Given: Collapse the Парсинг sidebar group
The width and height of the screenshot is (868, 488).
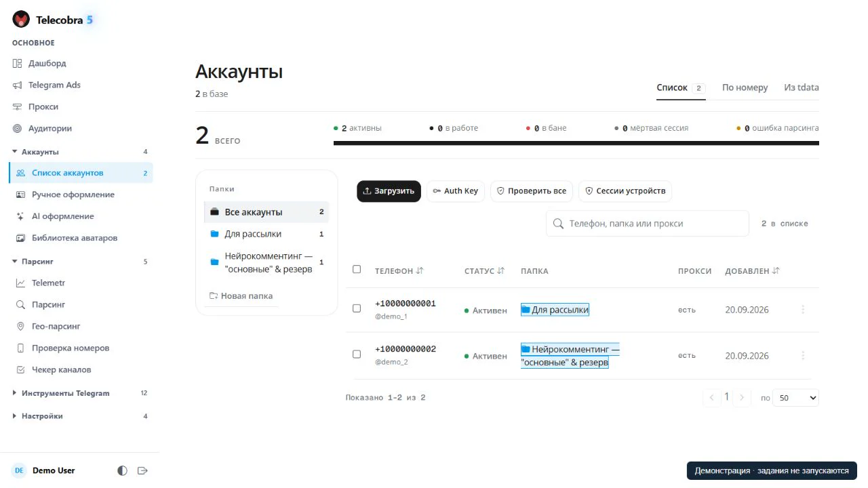Looking at the screenshot, I should (x=80, y=262).
